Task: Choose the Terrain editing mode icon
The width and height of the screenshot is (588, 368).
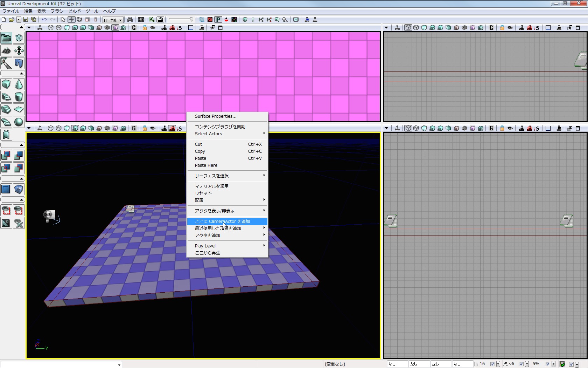Action: pos(6,50)
